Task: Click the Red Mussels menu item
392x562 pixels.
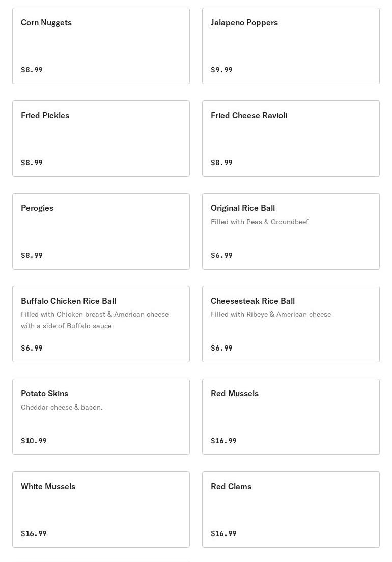Action: point(291,417)
